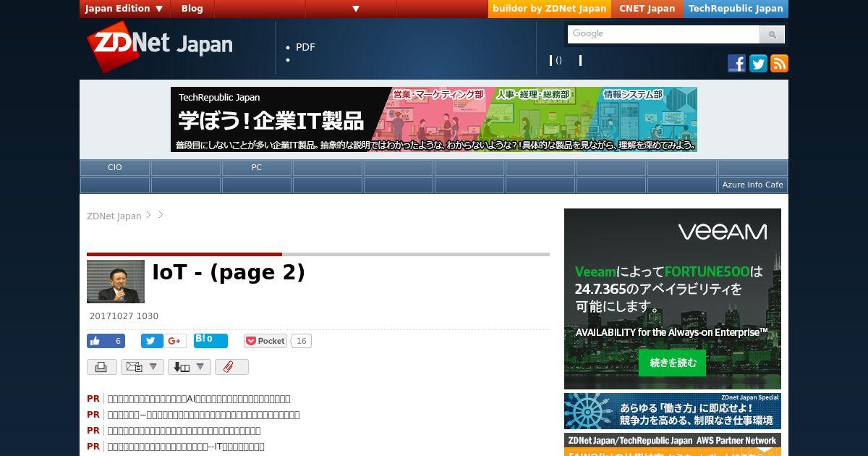Switch to TechRepublic Japan site
868x456 pixels.
coord(736,9)
